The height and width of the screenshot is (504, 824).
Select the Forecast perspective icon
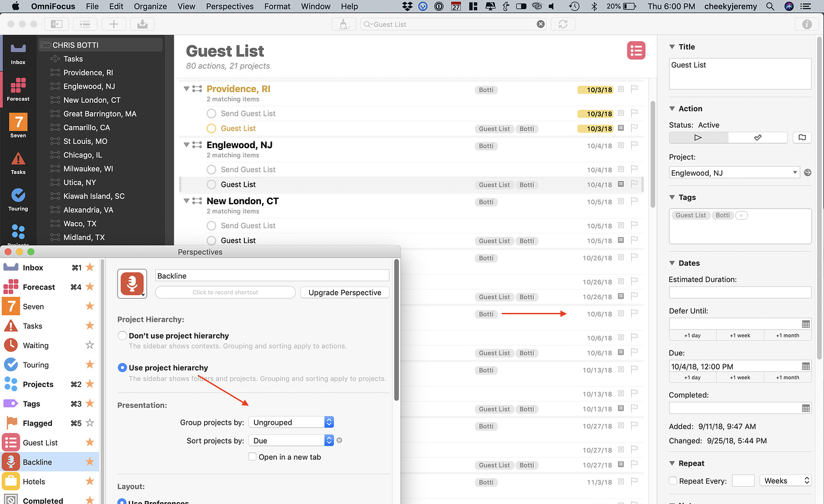tap(18, 87)
